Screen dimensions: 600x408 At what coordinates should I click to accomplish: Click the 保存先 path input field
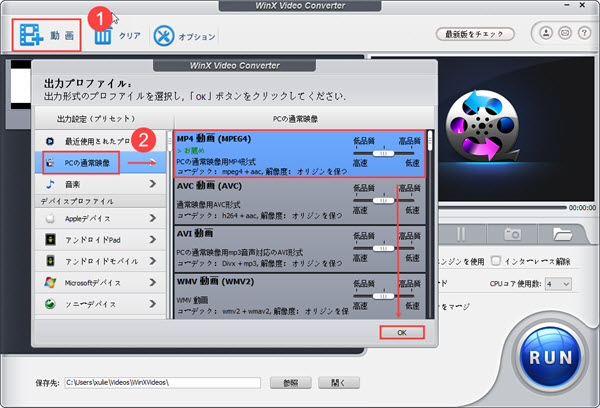tap(163, 382)
